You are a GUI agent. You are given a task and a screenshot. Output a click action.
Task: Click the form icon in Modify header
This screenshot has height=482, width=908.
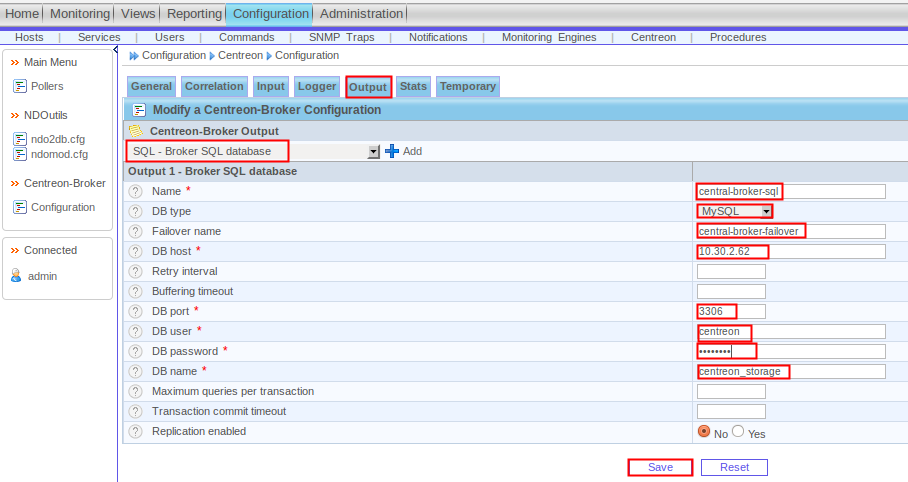[x=139, y=110]
